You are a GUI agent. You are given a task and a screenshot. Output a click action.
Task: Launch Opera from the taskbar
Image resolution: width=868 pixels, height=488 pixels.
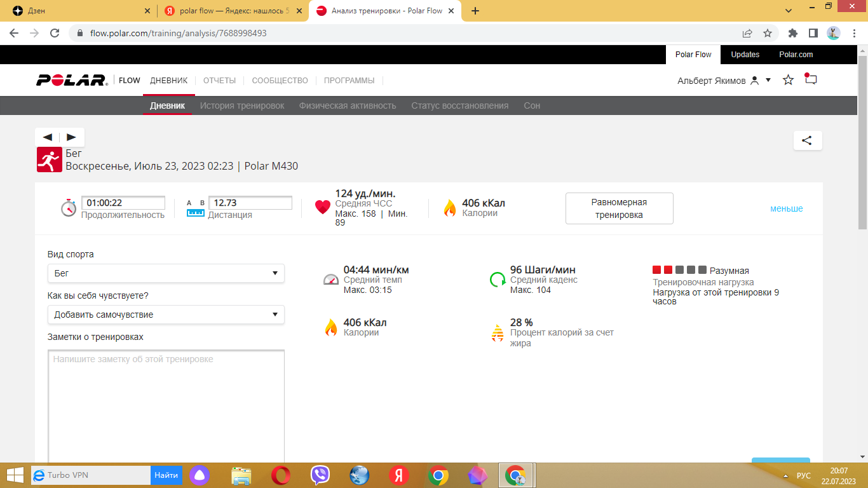pos(281,475)
